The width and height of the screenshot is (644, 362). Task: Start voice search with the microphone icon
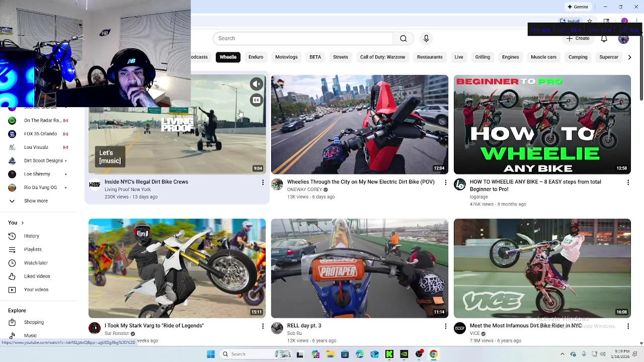point(426,38)
